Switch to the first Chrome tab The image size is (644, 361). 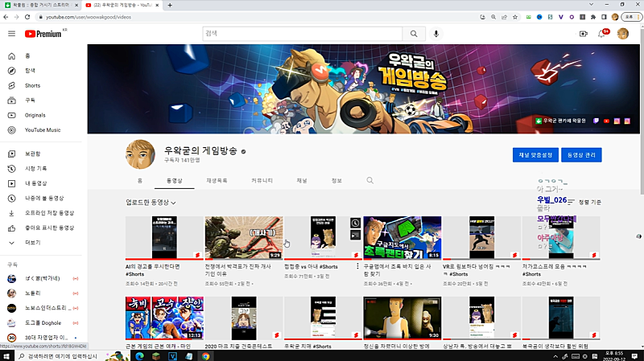(x=41, y=5)
